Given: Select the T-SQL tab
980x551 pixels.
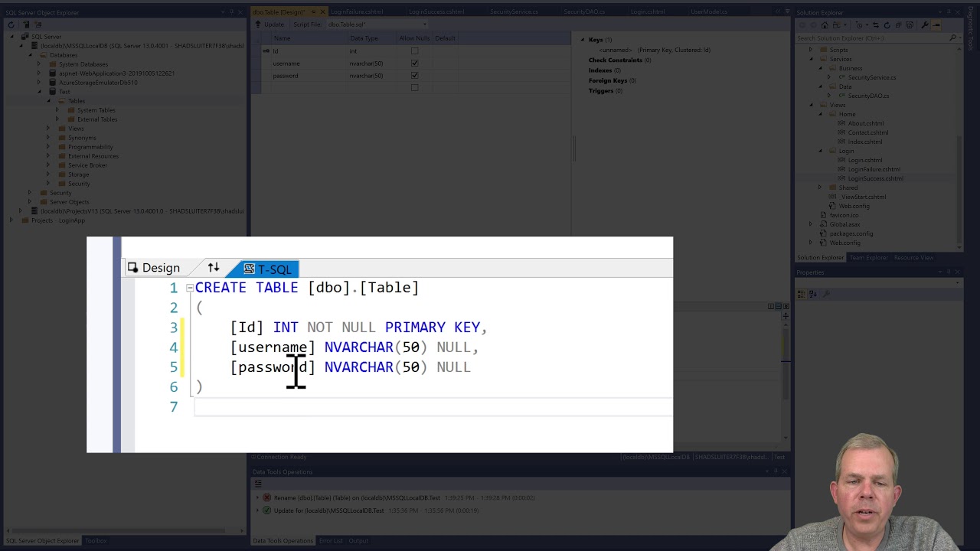Looking at the screenshot, I should click(x=268, y=269).
